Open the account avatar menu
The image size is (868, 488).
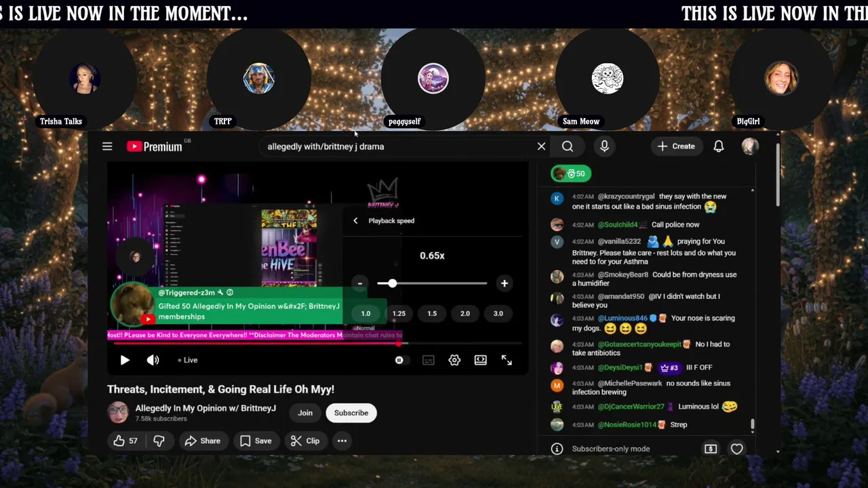click(749, 146)
